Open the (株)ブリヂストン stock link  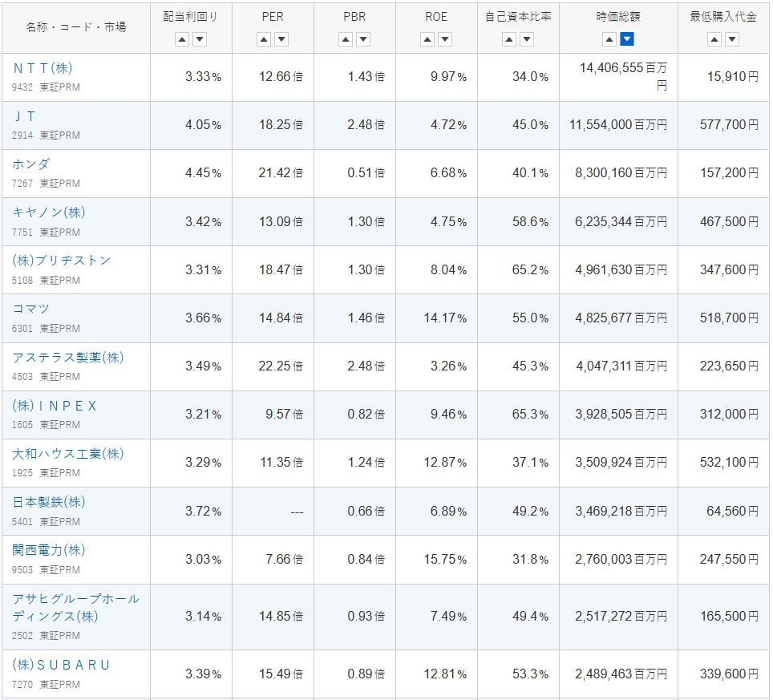(x=62, y=261)
